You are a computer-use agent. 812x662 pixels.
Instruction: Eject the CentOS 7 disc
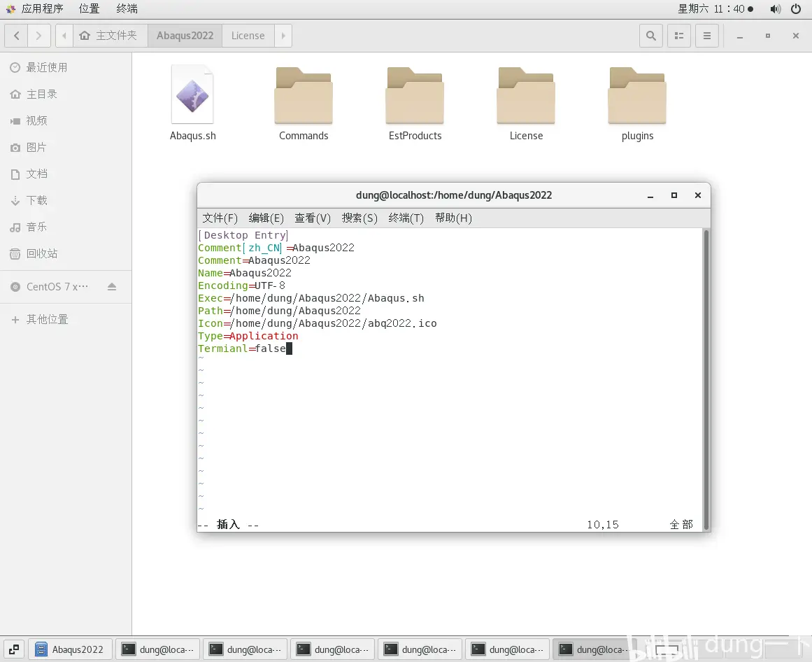click(112, 286)
